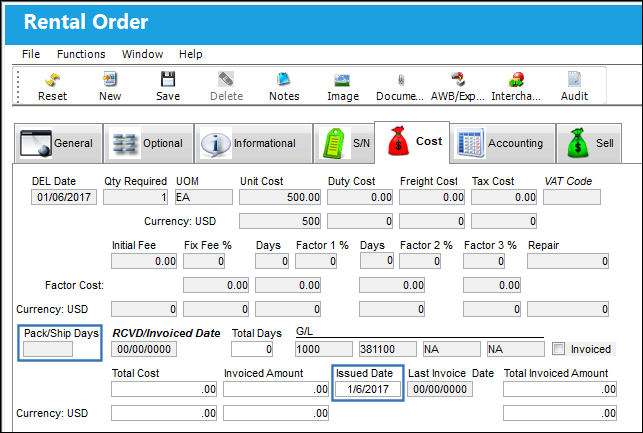
Task: Switch to the Accounting tab
Action: (503, 144)
